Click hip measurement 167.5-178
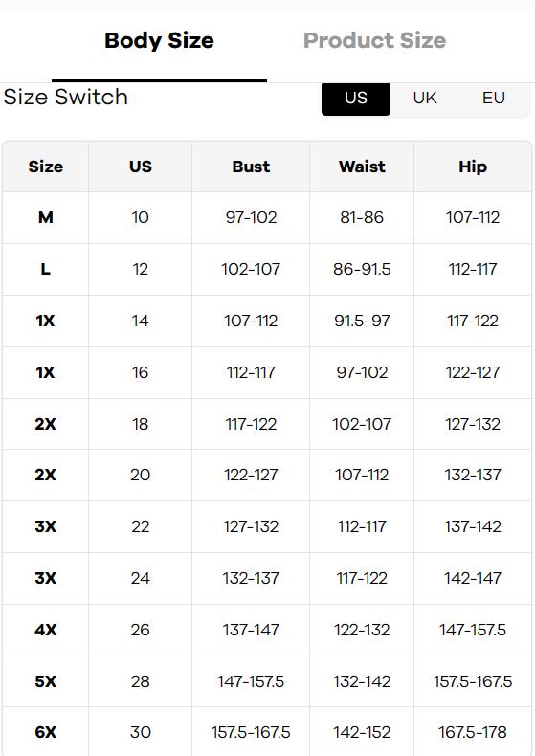The height and width of the screenshot is (756, 535). coord(473,732)
